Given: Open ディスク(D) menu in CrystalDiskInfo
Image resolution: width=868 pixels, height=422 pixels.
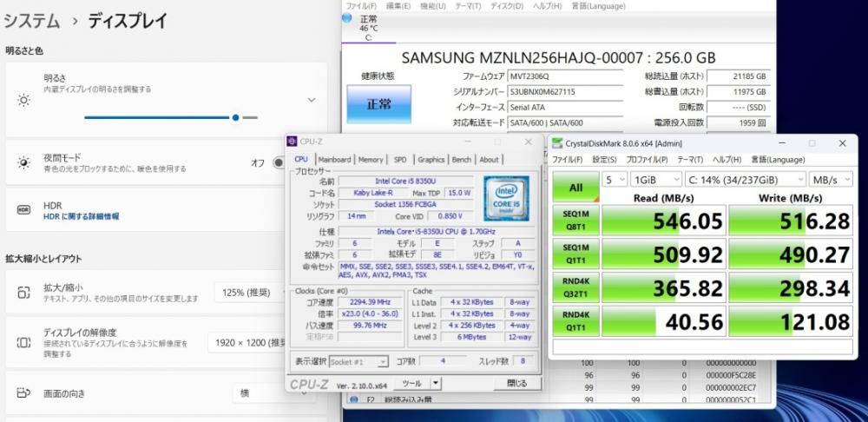Looking at the screenshot, I should pos(505,6).
